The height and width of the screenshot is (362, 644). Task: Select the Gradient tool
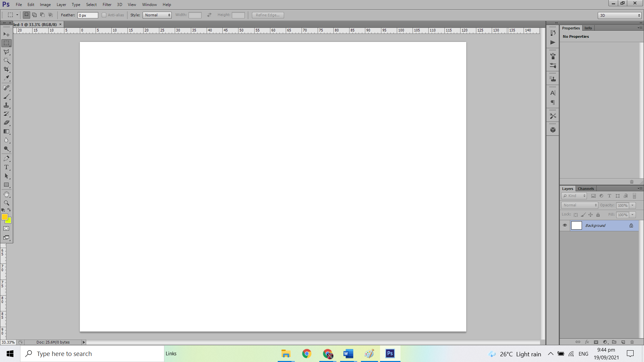(x=6, y=131)
